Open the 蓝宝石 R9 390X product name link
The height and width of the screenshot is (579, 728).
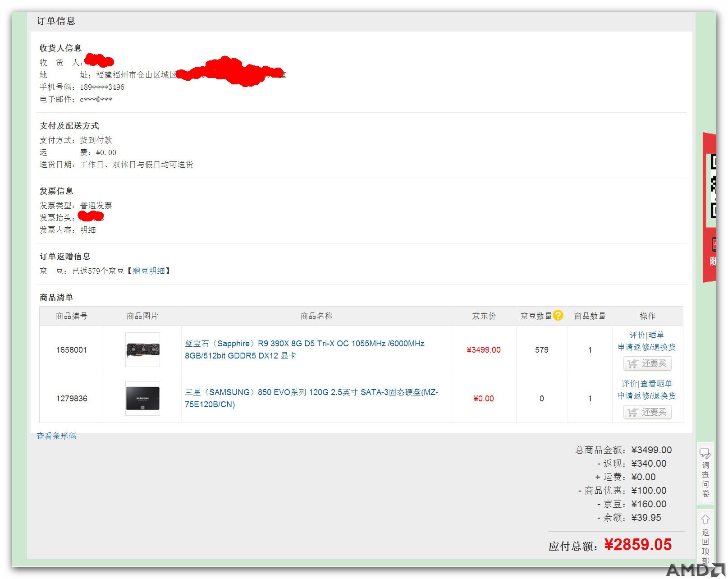click(x=305, y=349)
